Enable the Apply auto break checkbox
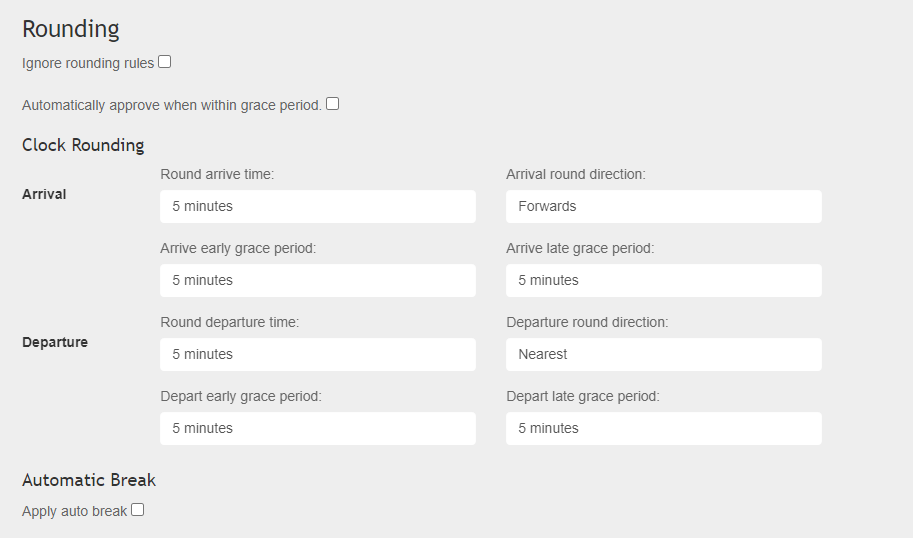Screen dimensions: 913x538 (x=138, y=510)
